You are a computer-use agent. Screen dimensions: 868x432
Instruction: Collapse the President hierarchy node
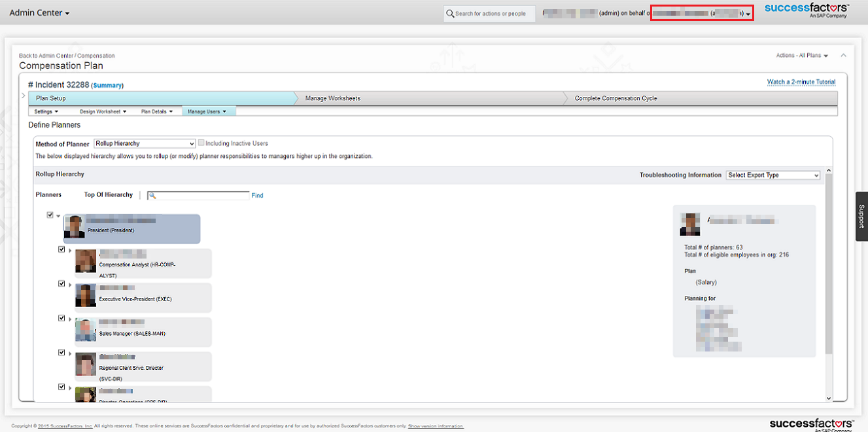coord(58,215)
